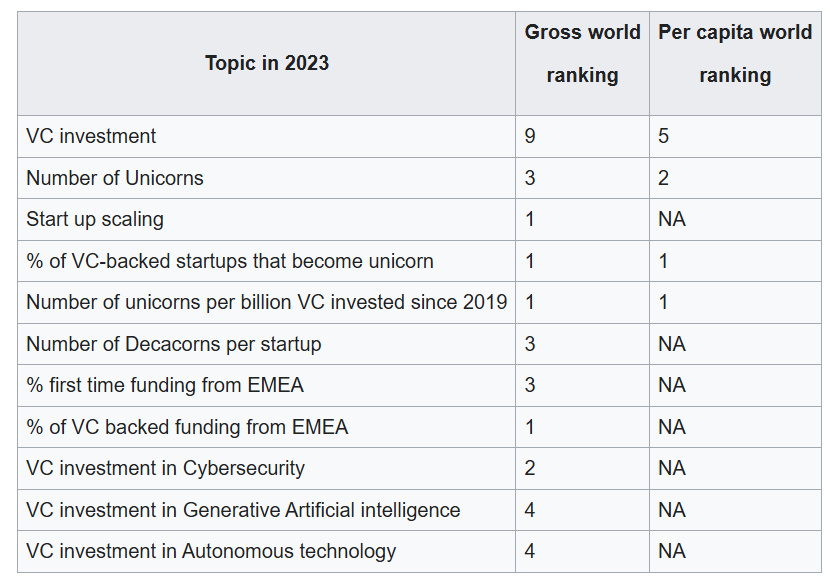Click the "Start up scaling" cell

pos(95,219)
